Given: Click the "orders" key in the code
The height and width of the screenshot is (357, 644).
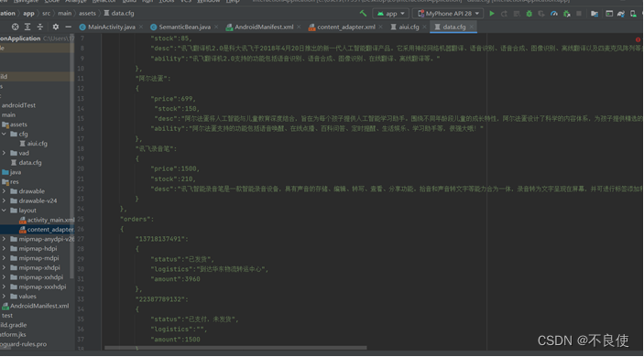Looking at the screenshot, I should tap(136, 219).
